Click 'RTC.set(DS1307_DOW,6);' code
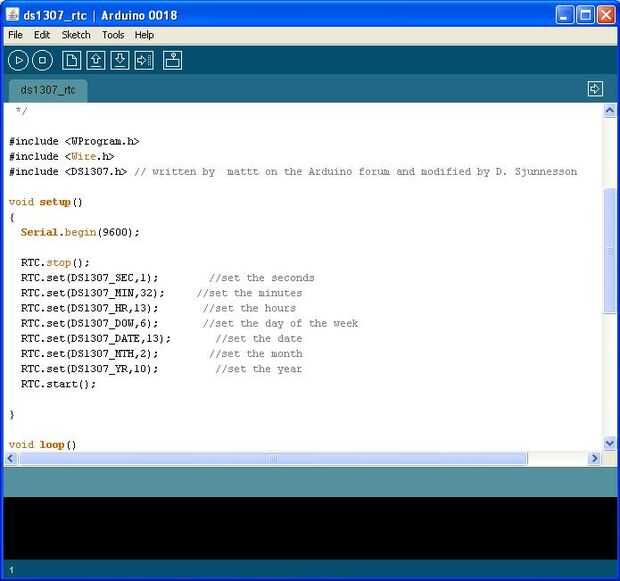 [89, 323]
